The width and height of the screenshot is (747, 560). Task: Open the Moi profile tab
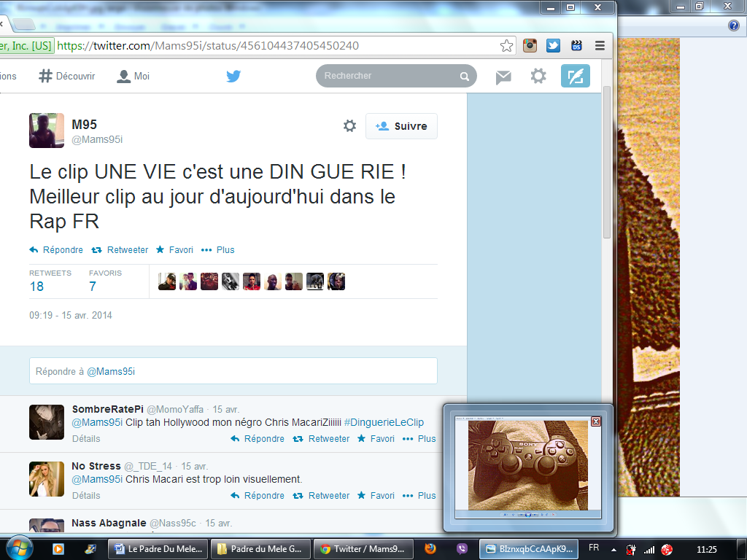133,76
